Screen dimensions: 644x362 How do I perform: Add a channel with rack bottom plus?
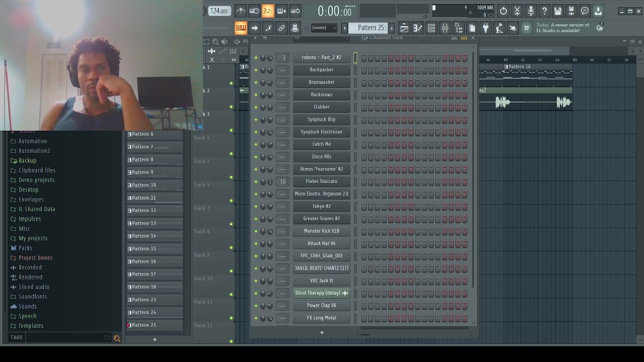pyautogui.click(x=322, y=332)
